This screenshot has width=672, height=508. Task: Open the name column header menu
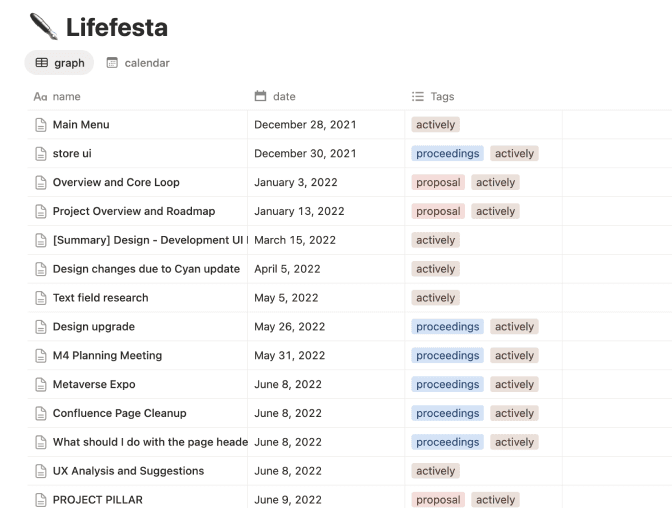pyautogui.click(x=66, y=97)
